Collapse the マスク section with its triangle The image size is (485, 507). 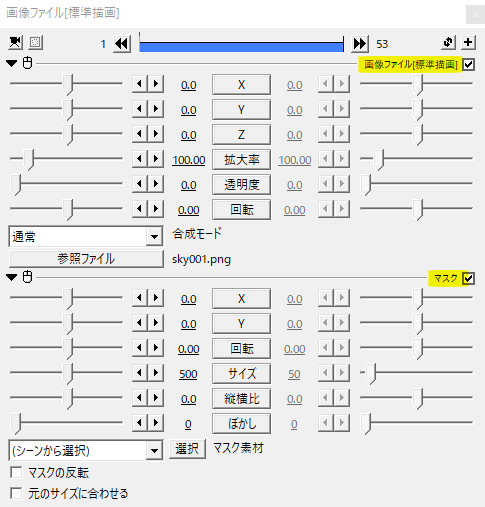point(12,277)
